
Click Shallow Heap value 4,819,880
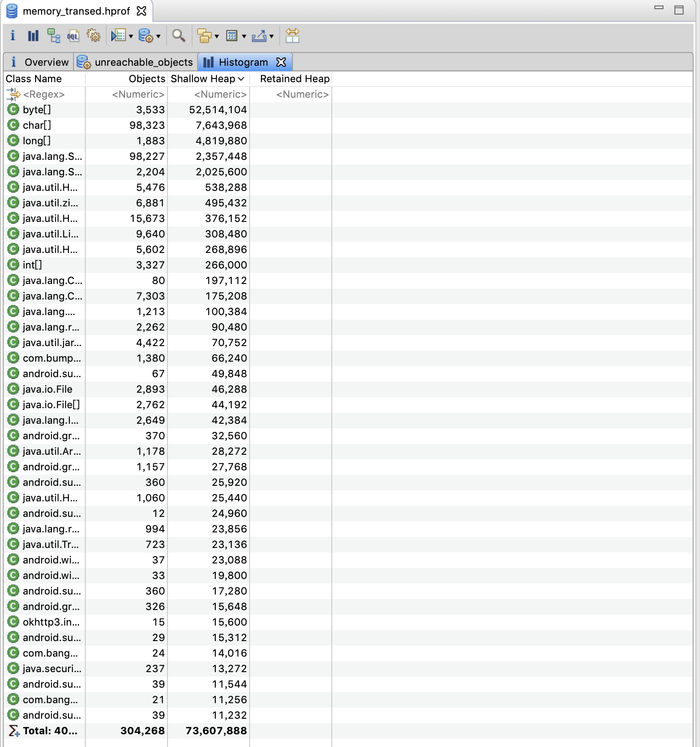tap(221, 141)
